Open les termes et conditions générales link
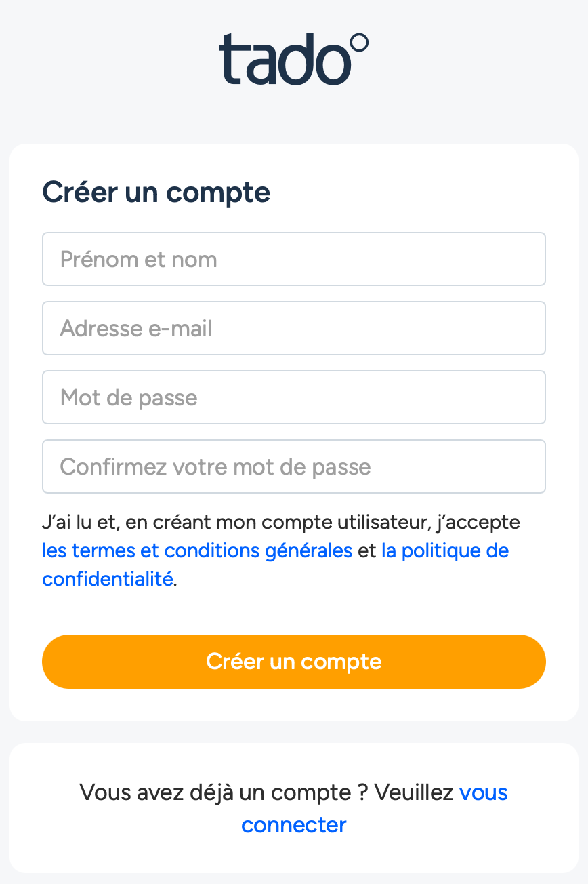The image size is (588, 884). [197, 550]
